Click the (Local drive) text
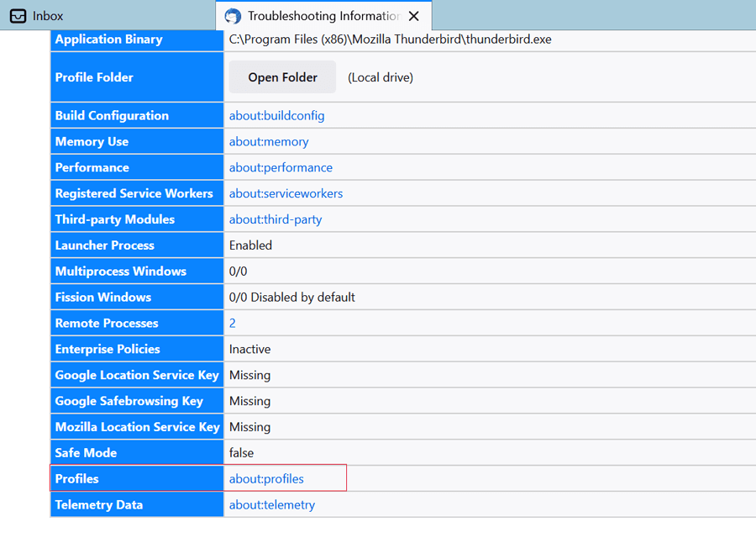756x538 pixels. pos(381,77)
